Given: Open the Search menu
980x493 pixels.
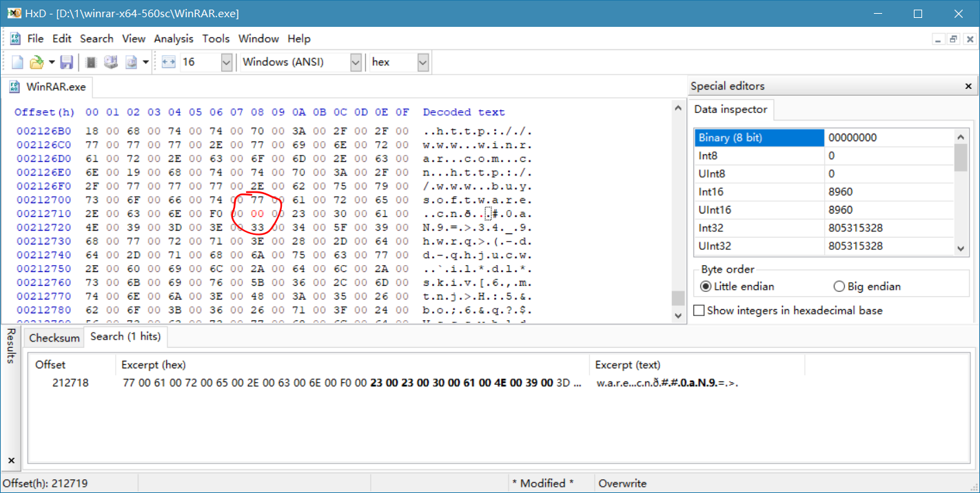Looking at the screenshot, I should point(96,39).
